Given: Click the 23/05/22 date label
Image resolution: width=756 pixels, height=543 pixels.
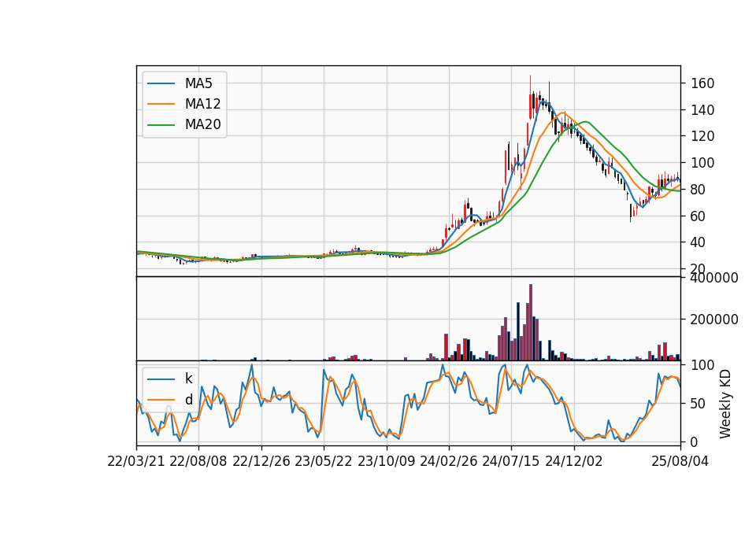Looking at the screenshot, I should click(324, 461).
